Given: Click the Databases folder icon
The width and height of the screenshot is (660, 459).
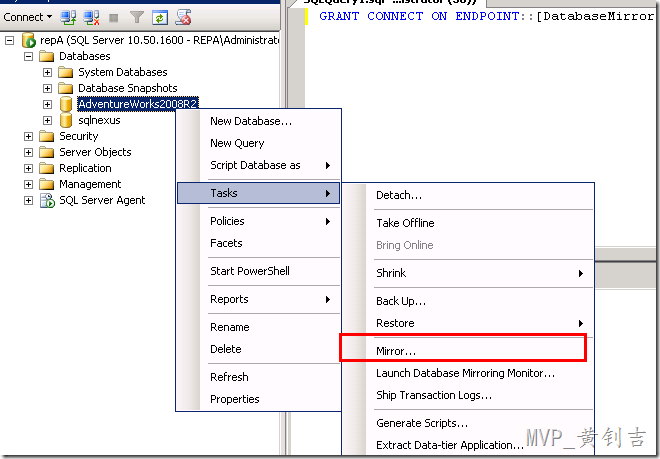Looking at the screenshot, I should pyautogui.click(x=46, y=56).
